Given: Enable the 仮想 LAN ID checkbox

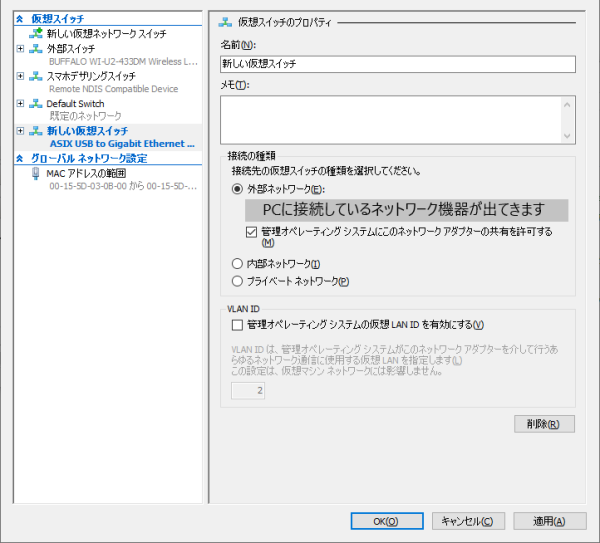Looking at the screenshot, I should (x=237, y=324).
